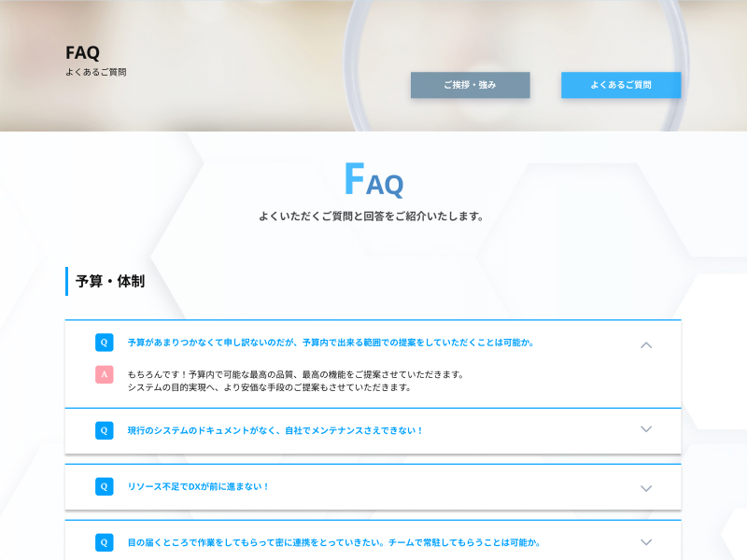Screen dimensions: 747x560
Task: Click the large blue FAQ heading
Action: [x=373, y=180]
